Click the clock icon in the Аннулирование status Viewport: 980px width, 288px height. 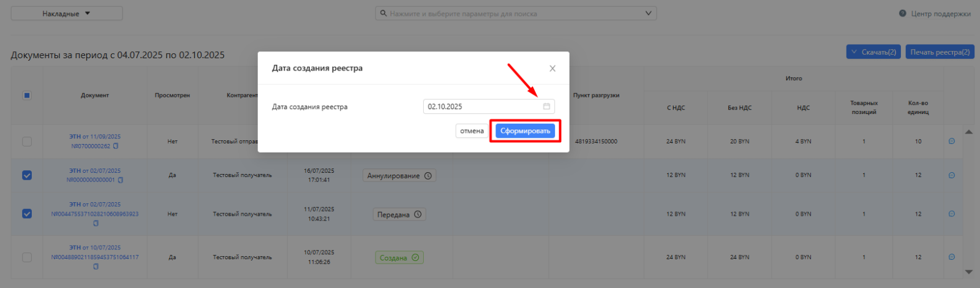[428, 176]
